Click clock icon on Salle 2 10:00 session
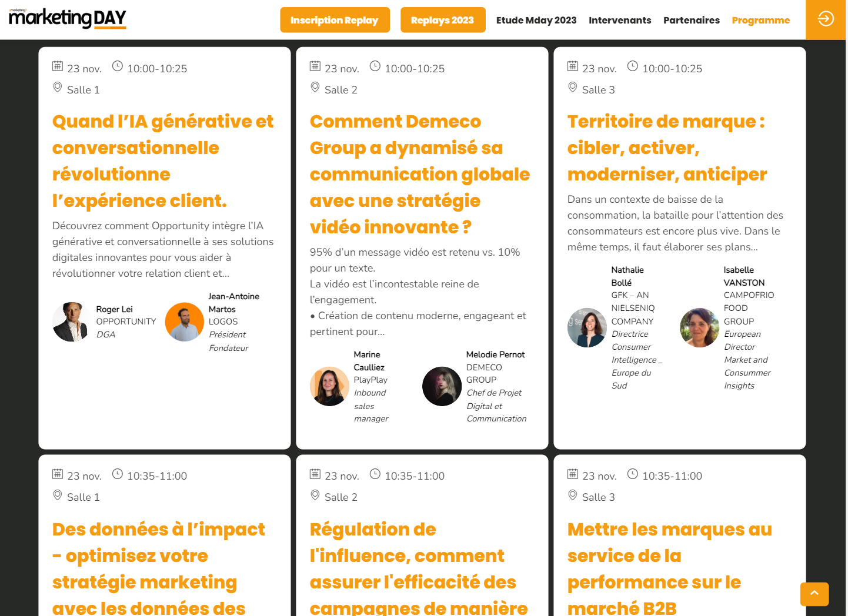This screenshot has height=616, width=848. point(375,66)
